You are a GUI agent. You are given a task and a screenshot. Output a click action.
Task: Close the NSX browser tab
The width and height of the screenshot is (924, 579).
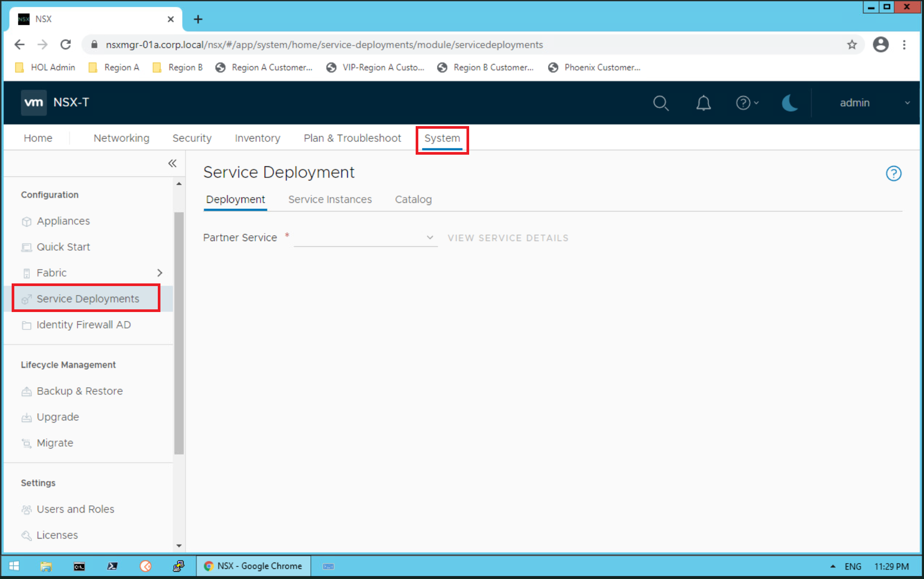[x=171, y=19]
